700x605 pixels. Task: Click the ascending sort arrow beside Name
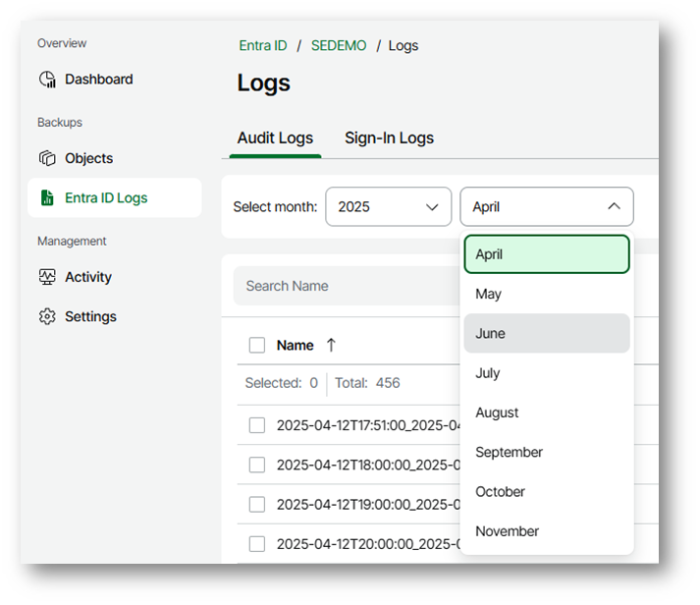point(331,345)
